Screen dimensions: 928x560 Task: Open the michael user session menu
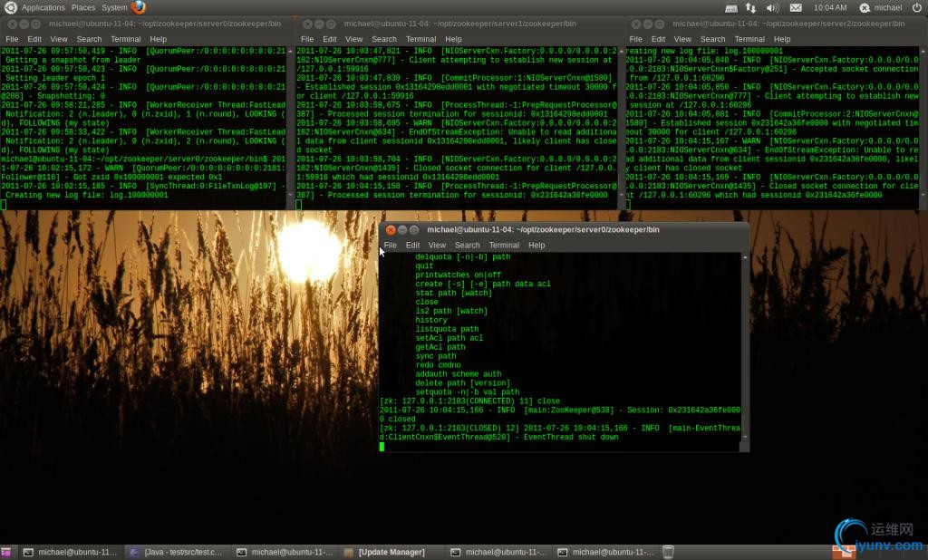coord(881,7)
